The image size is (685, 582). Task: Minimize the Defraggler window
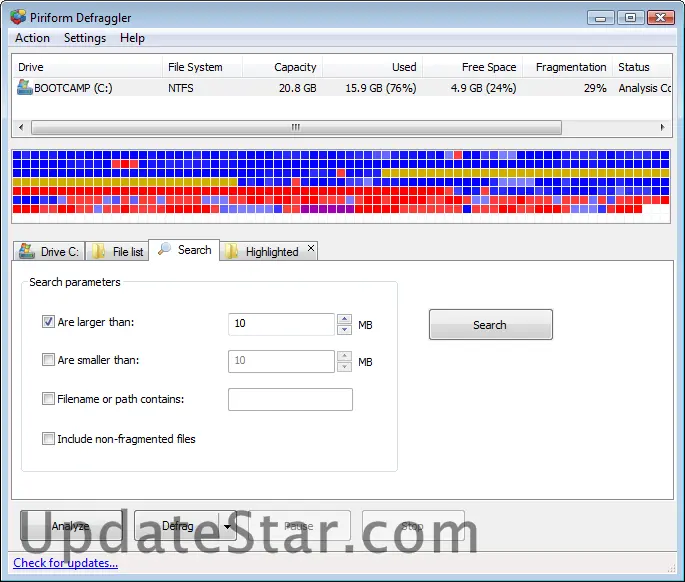coord(601,18)
